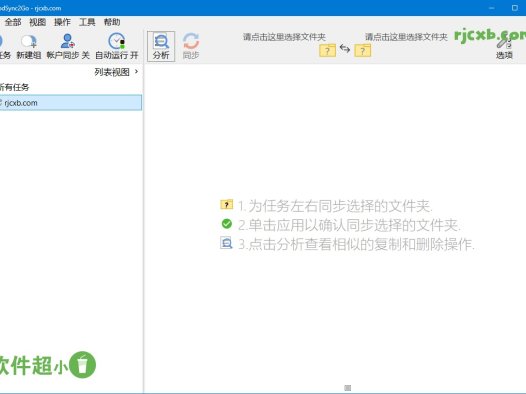The width and height of the screenshot is (526, 394).
Task: Expand the 列表视图 dropdown arrow
Action: (136, 71)
